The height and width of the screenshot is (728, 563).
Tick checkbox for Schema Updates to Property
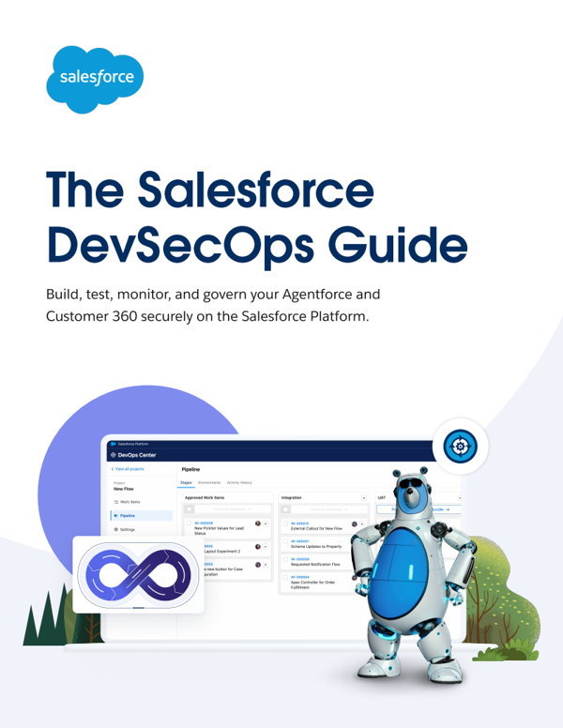click(x=285, y=541)
